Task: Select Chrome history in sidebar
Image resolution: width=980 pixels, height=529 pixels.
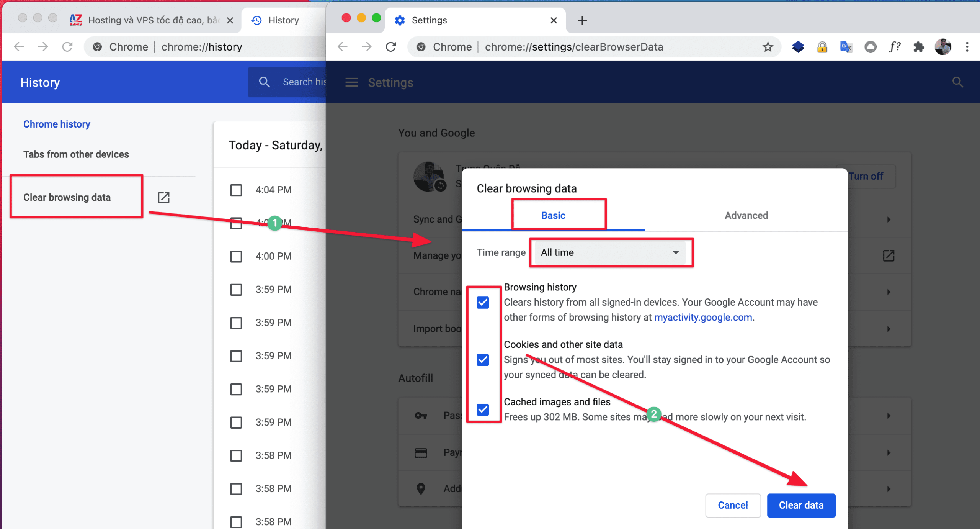Action: pyautogui.click(x=57, y=124)
